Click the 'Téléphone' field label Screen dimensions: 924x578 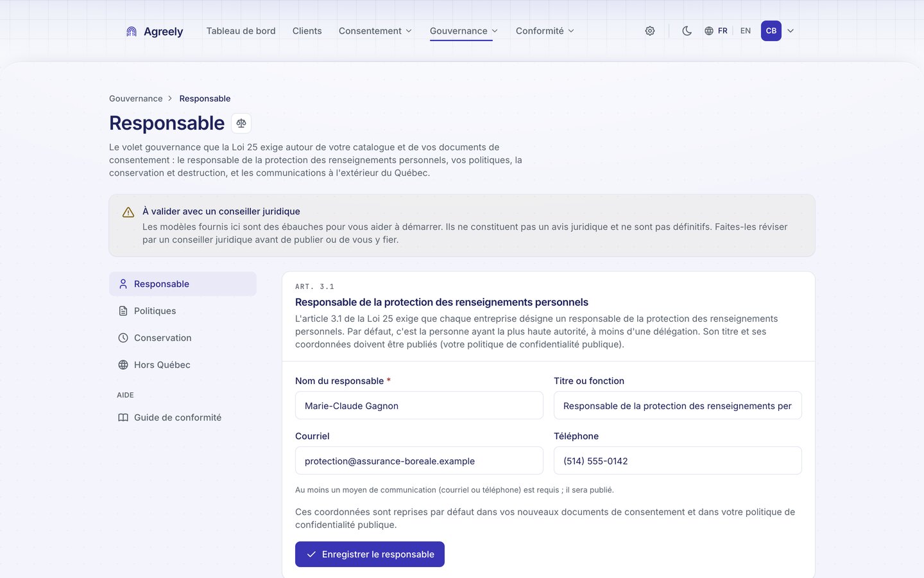tap(576, 436)
